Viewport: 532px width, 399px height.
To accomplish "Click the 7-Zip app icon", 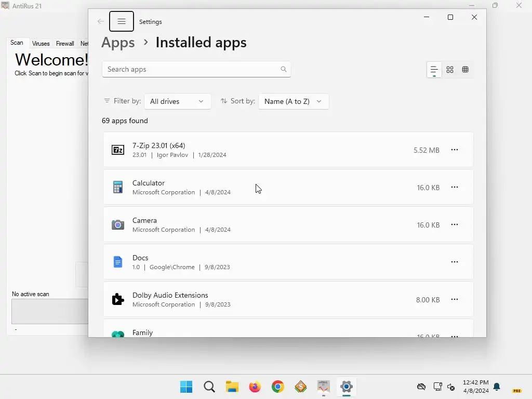I will (x=118, y=150).
